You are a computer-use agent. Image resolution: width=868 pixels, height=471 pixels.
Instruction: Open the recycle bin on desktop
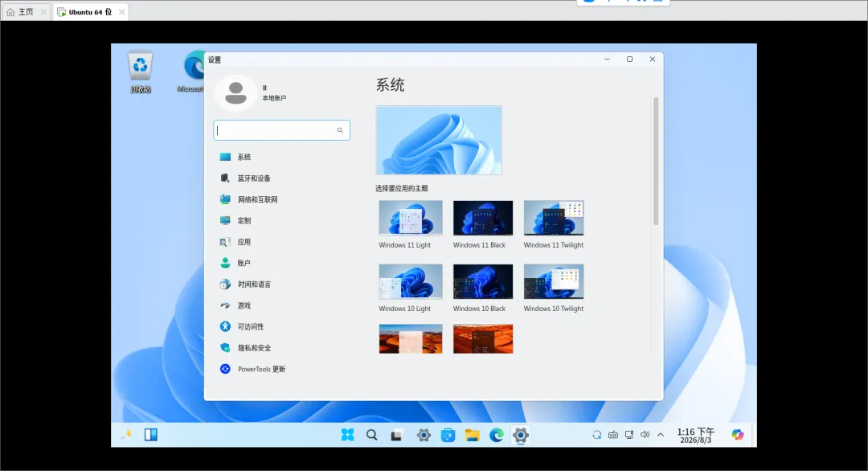141,72
